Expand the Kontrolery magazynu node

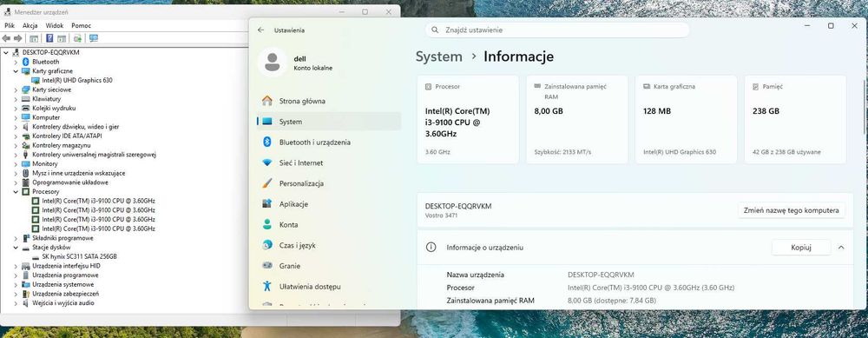[16, 145]
